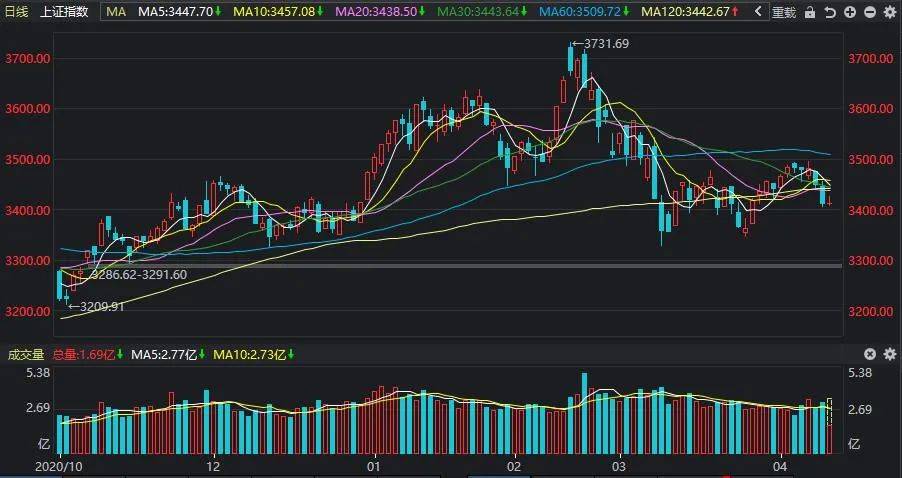Viewport: 902px width, 478px height.
Task: Click the volume MA5 label
Action: 165,354
